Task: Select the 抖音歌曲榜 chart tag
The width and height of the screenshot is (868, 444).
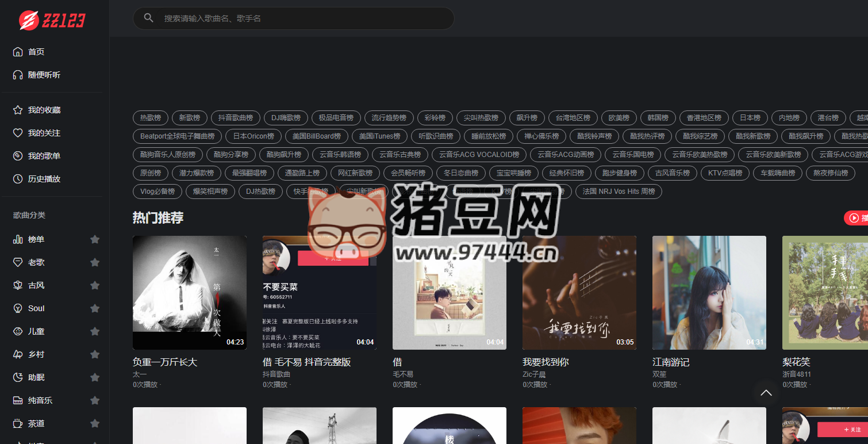Action: (236, 118)
